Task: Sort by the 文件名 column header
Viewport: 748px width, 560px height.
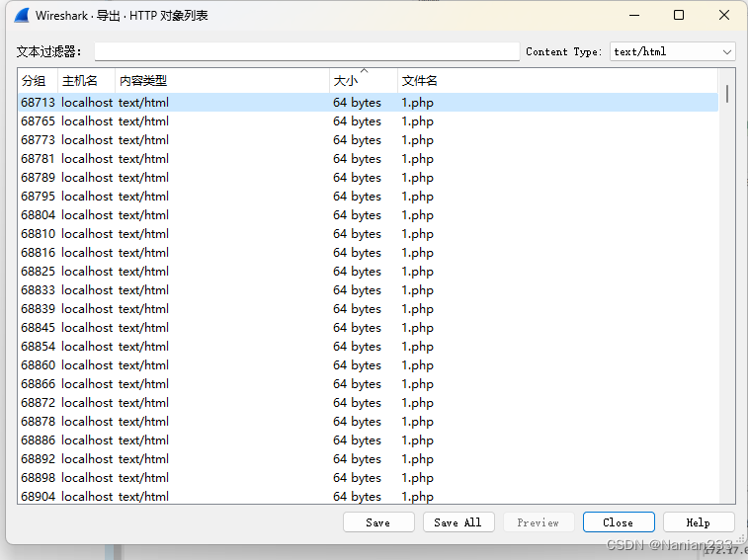Action: tap(557, 81)
